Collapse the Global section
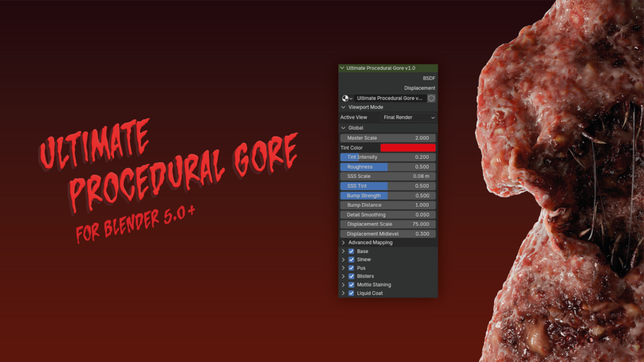Viewport: 644px width, 362px height. [x=343, y=128]
